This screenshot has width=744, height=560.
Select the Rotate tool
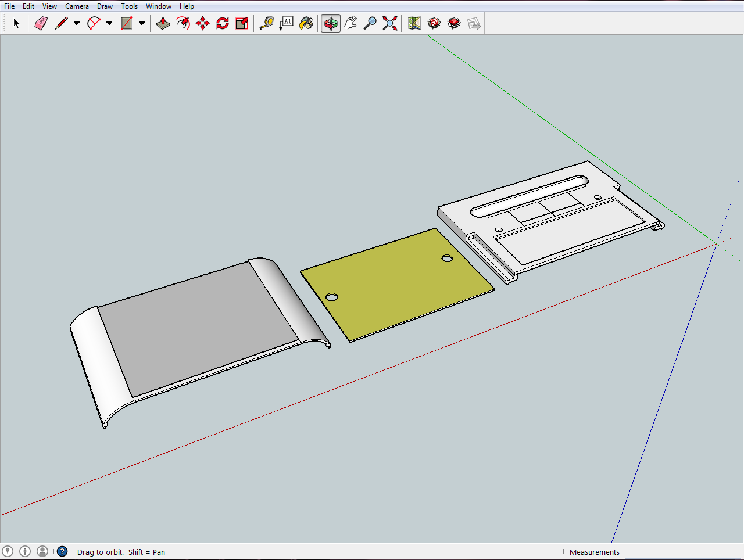click(x=223, y=23)
